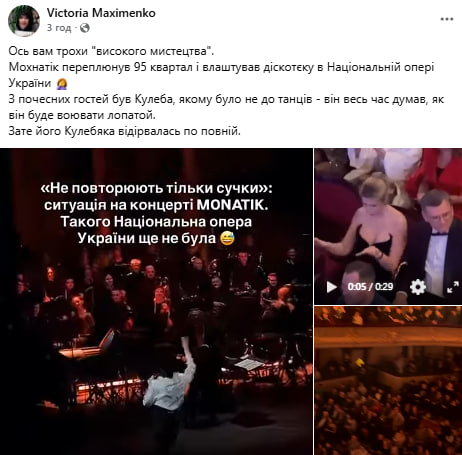Open the "3 год" post timestamp
Screen dimensions: 462x455
(59, 28)
